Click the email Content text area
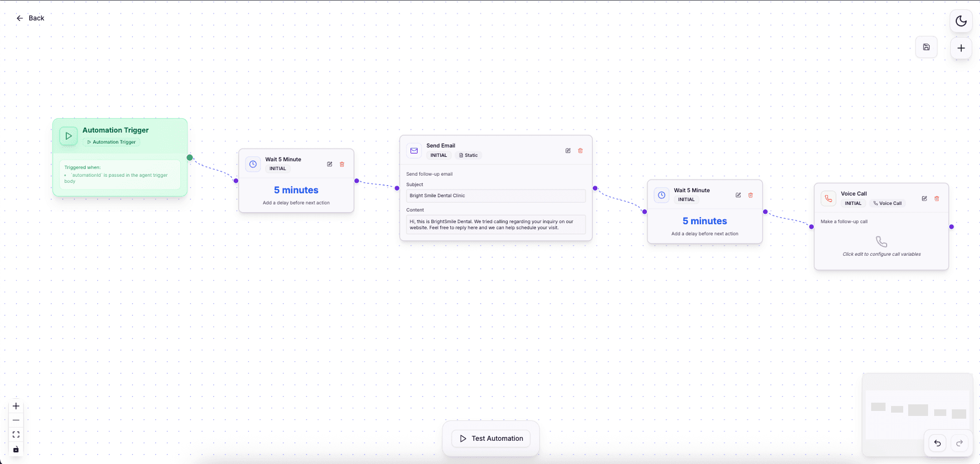The image size is (980, 464). pos(496,224)
